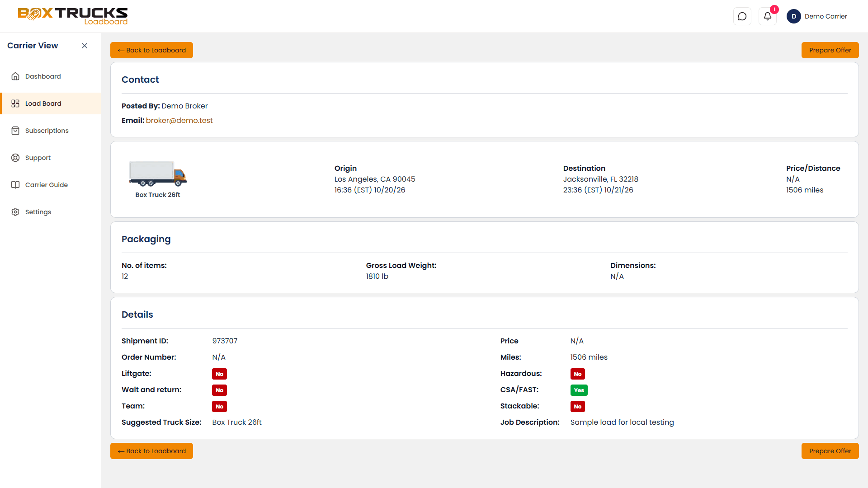Open Settings from sidebar
The height and width of the screenshot is (488, 868).
tap(51, 212)
